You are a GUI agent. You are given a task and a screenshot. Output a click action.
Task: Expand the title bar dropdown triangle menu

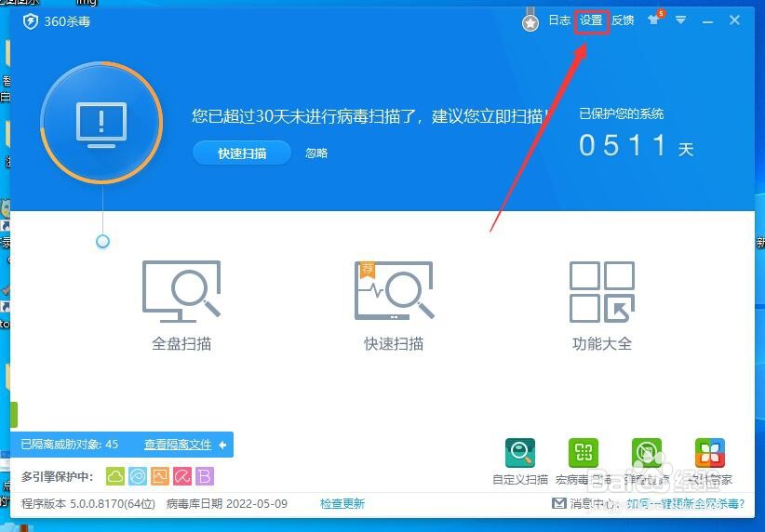(680, 20)
